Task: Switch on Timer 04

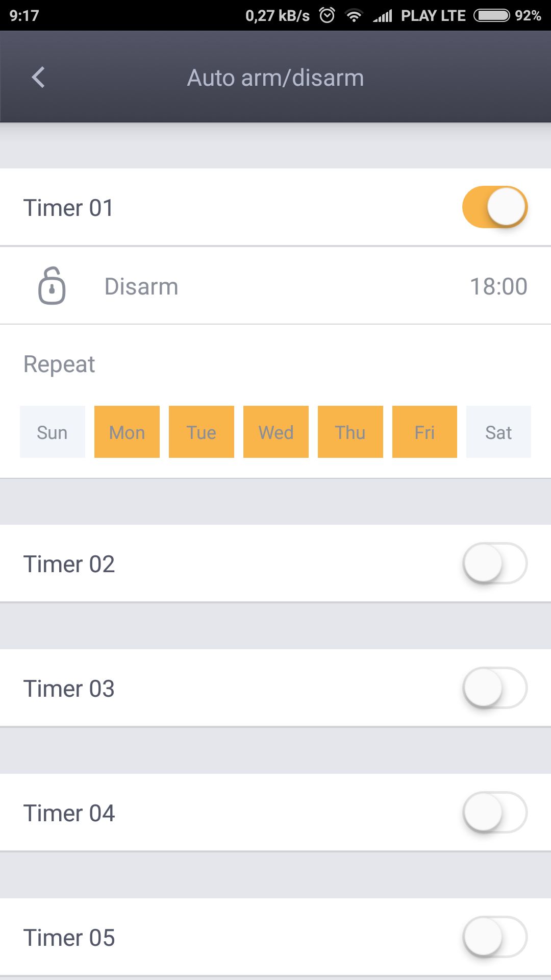Action: [494, 813]
